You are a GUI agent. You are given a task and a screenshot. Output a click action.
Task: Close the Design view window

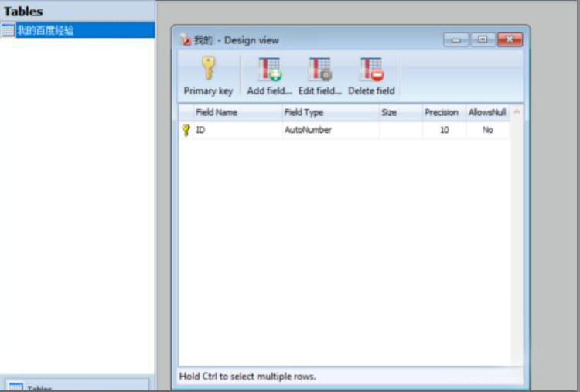(x=509, y=39)
